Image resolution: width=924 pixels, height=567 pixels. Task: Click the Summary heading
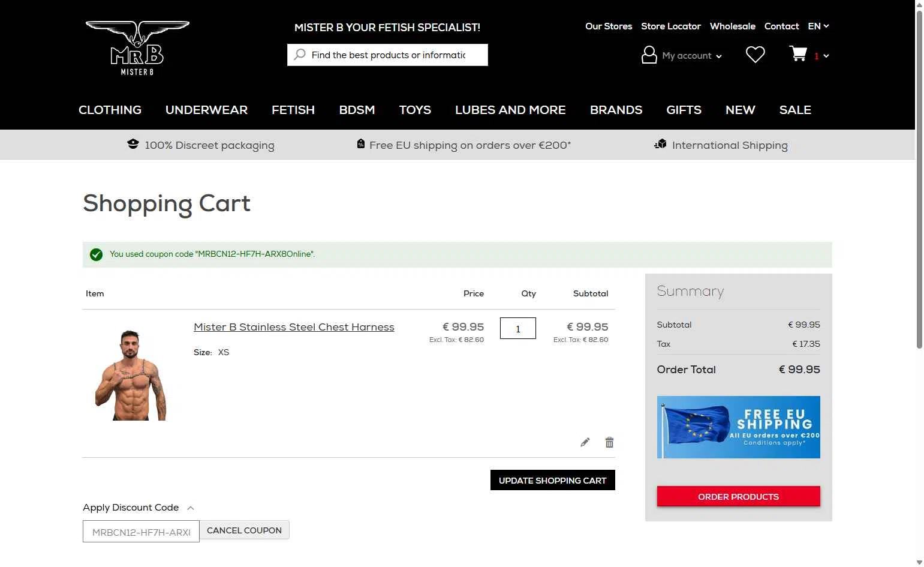(690, 292)
